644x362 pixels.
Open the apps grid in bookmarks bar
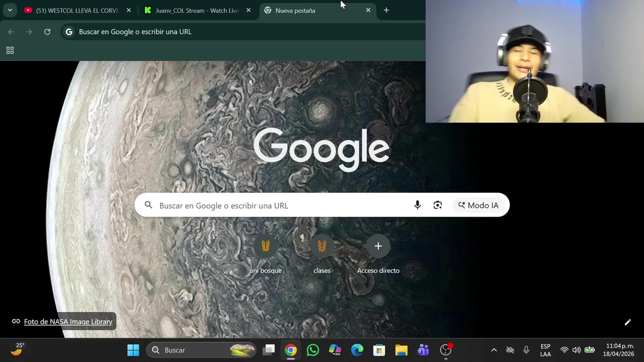pyautogui.click(x=10, y=50)
